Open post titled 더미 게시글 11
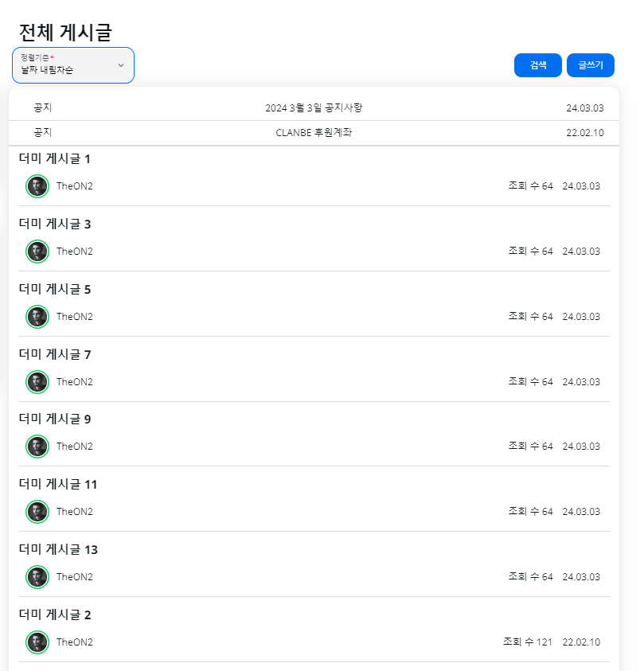 [58, 485]
